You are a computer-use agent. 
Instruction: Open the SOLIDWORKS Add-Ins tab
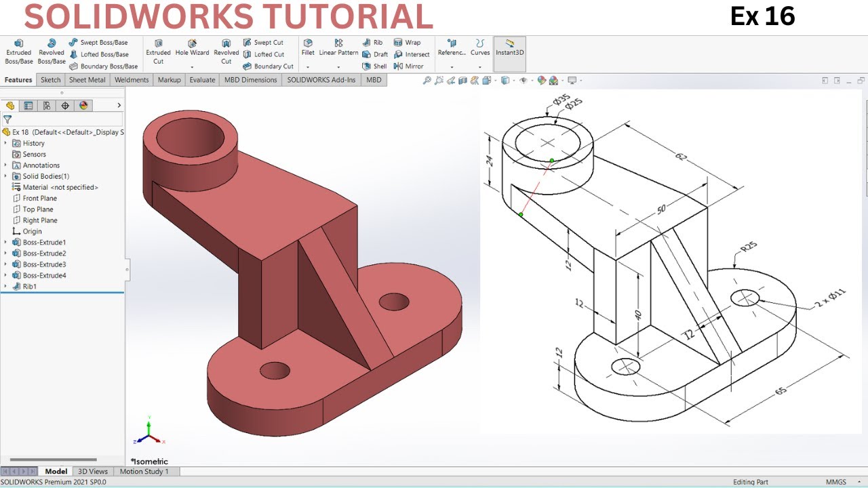[321, 80]
